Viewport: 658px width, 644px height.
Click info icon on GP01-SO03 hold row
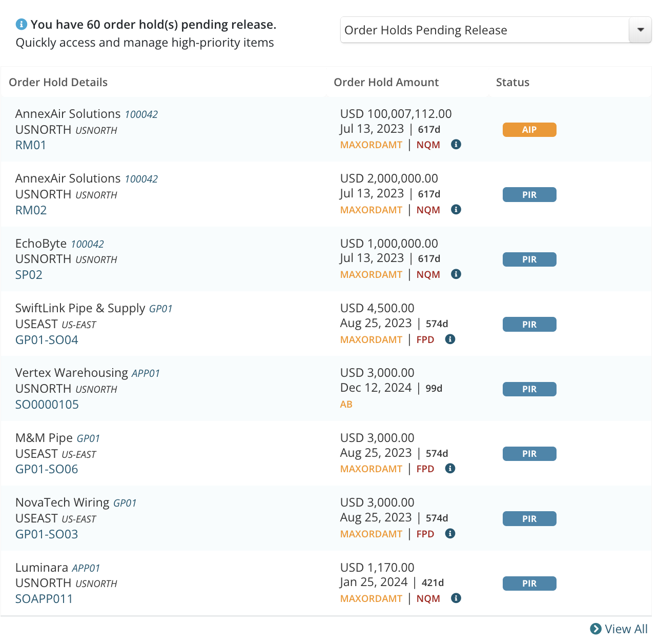point(450,534)
